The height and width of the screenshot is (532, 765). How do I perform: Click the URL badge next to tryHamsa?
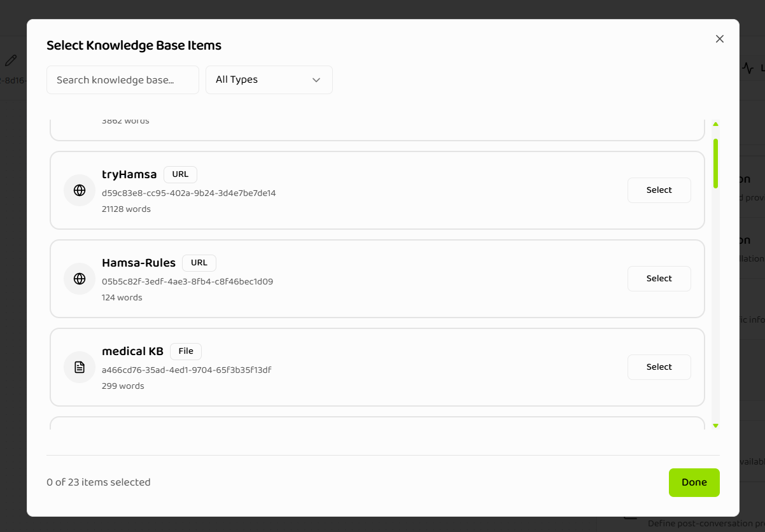pos(180,174)
